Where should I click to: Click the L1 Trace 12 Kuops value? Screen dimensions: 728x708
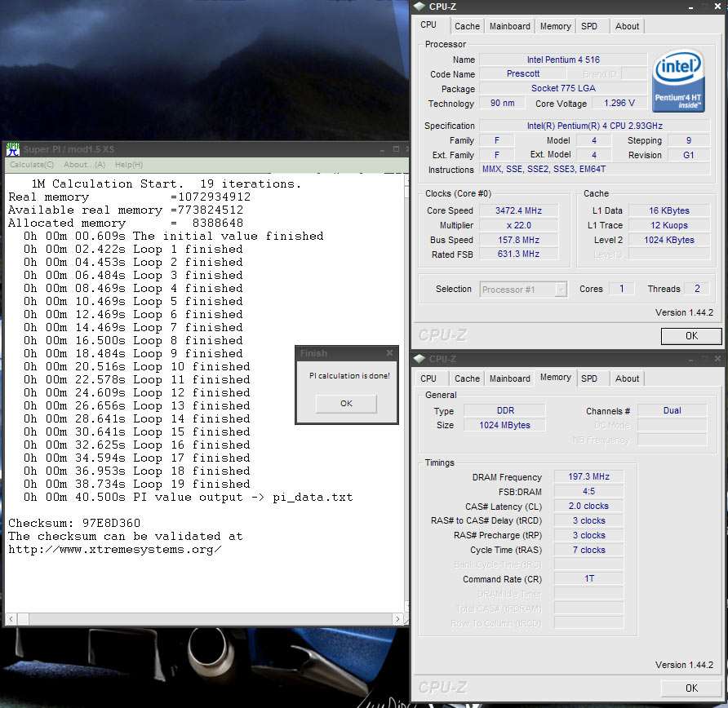669,225
